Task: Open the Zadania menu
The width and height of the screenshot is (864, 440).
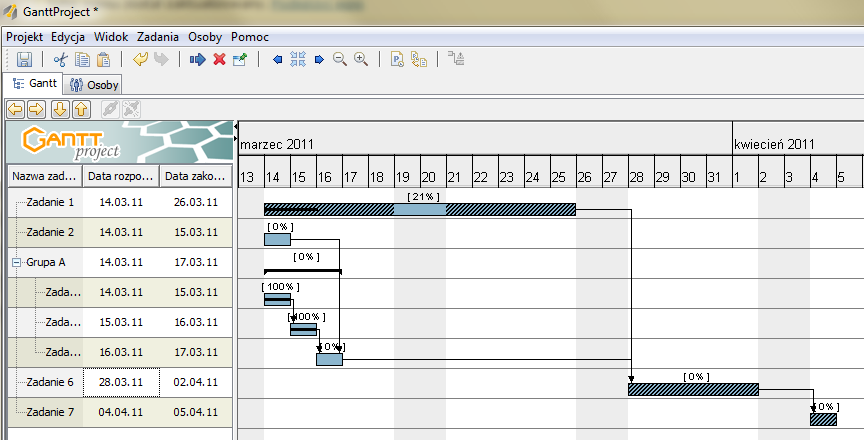Action: pyautogui.click(x=158, y=36)
